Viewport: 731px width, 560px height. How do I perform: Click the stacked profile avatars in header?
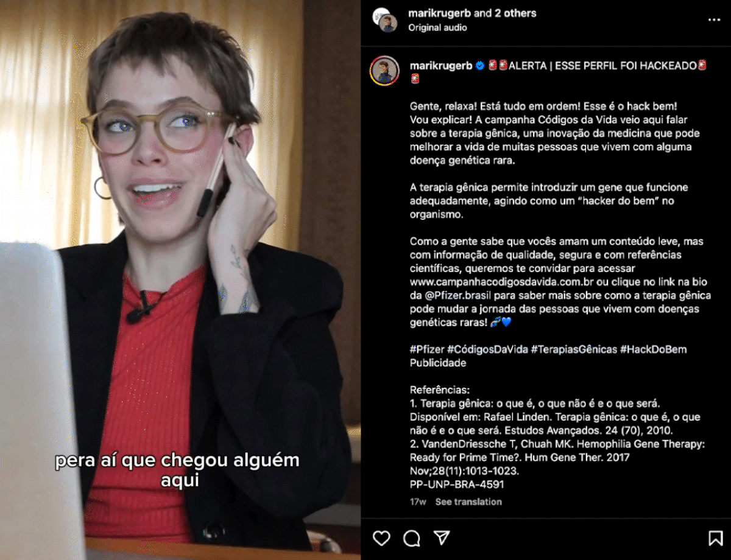[x=385, y=20]
